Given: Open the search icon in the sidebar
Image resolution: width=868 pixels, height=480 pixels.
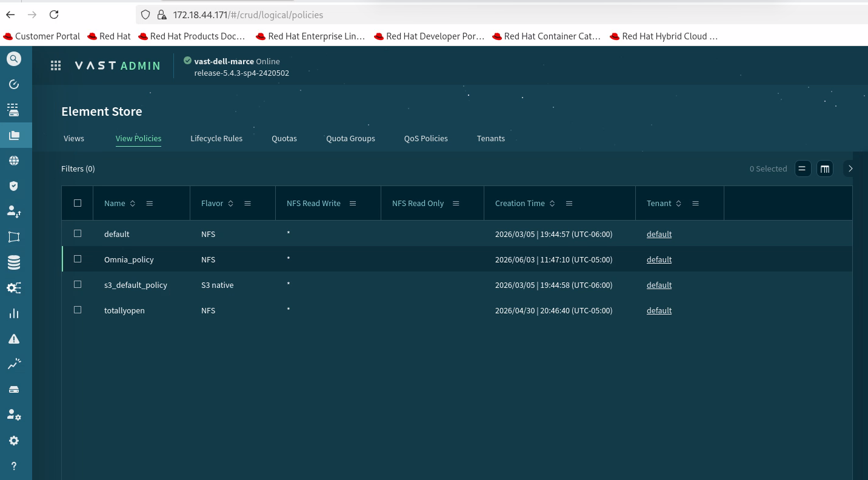Looking at the screenshot, I should 14,59.
